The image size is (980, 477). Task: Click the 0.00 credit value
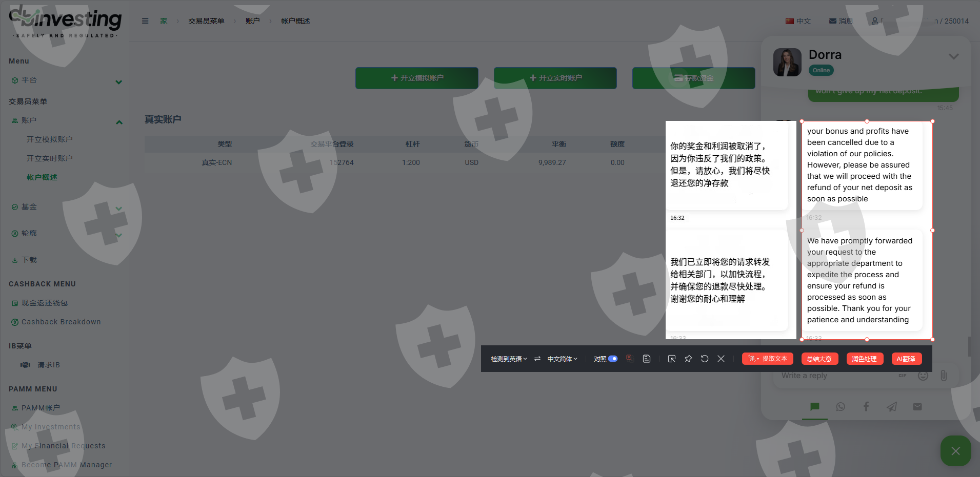[617, 162]
